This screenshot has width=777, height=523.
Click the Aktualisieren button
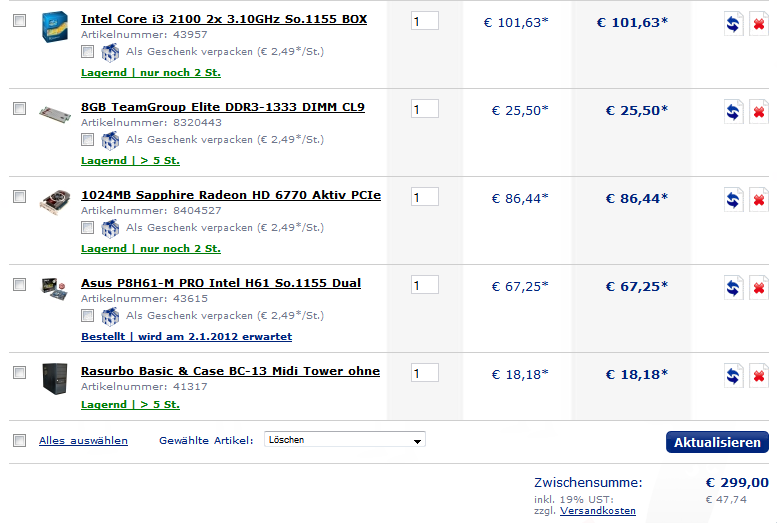point(717,442)
